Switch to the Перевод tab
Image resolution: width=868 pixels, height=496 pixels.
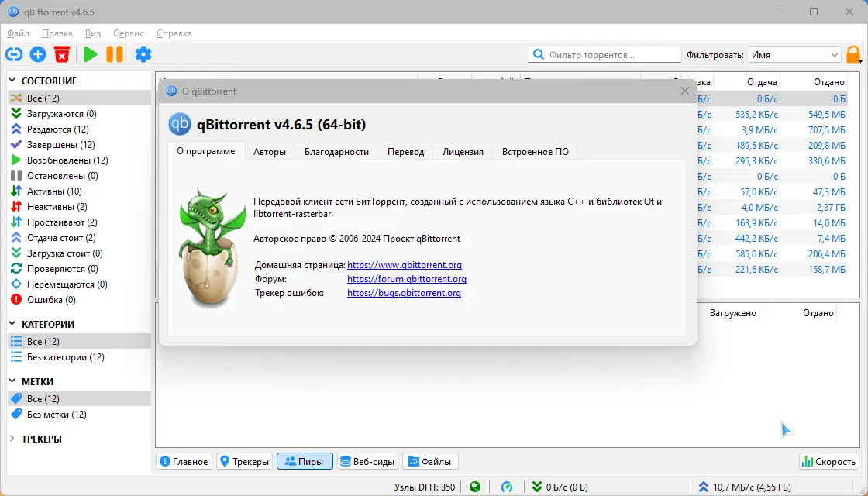[406, 152]
